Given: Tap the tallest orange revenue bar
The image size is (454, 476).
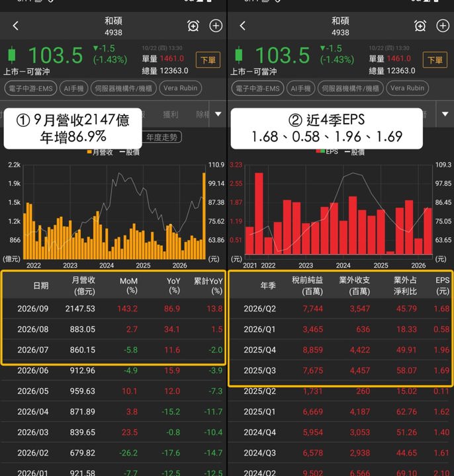Looking at the screenshot, I should click(204, 216).
